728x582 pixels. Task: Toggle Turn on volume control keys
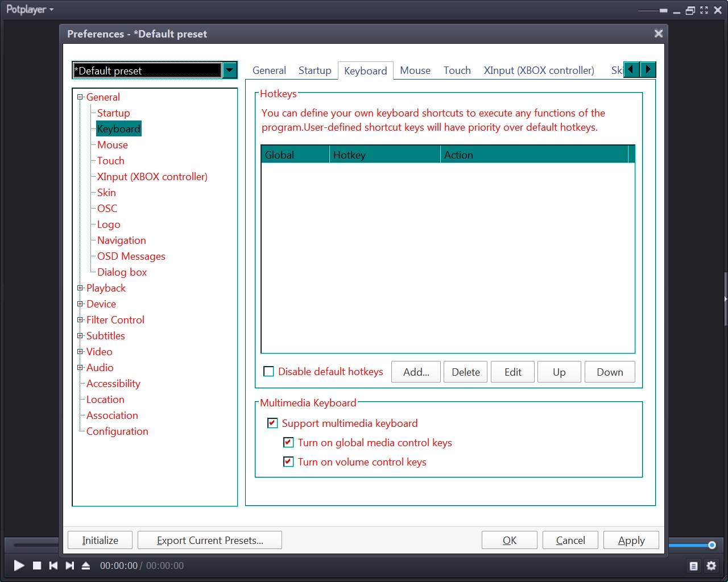289,462
